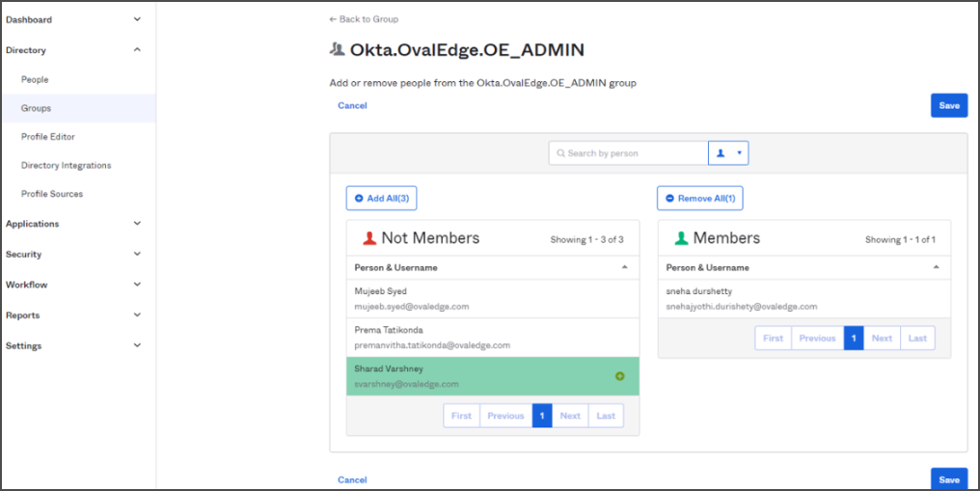Viewport: 980px width, 491px height.
Task: Focus the Search by person field
Action: tap(629, 153)
